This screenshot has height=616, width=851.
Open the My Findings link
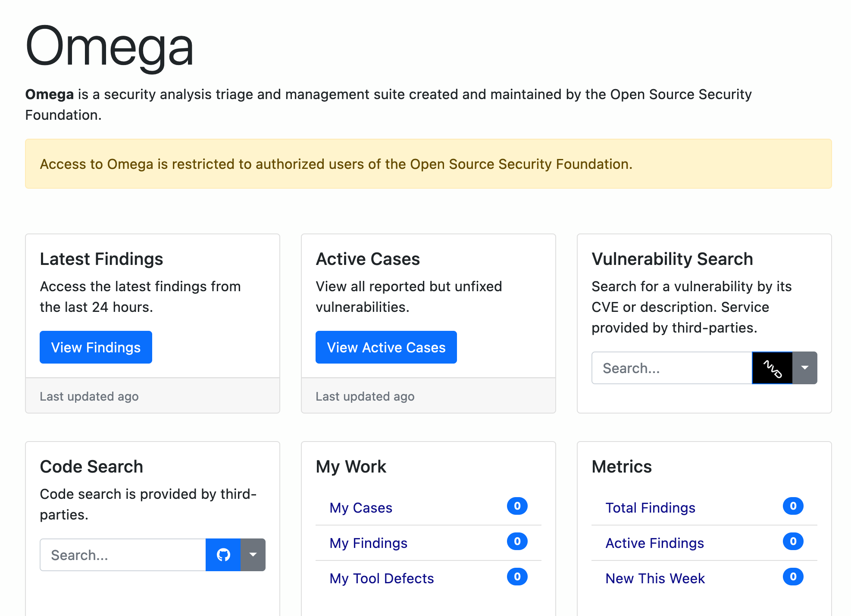click(368, 543)
